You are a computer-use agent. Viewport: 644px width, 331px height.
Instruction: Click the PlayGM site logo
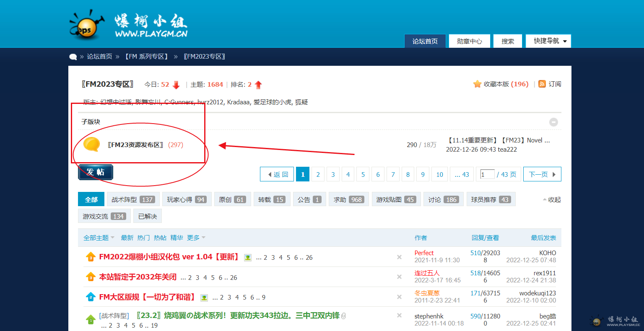128,25
